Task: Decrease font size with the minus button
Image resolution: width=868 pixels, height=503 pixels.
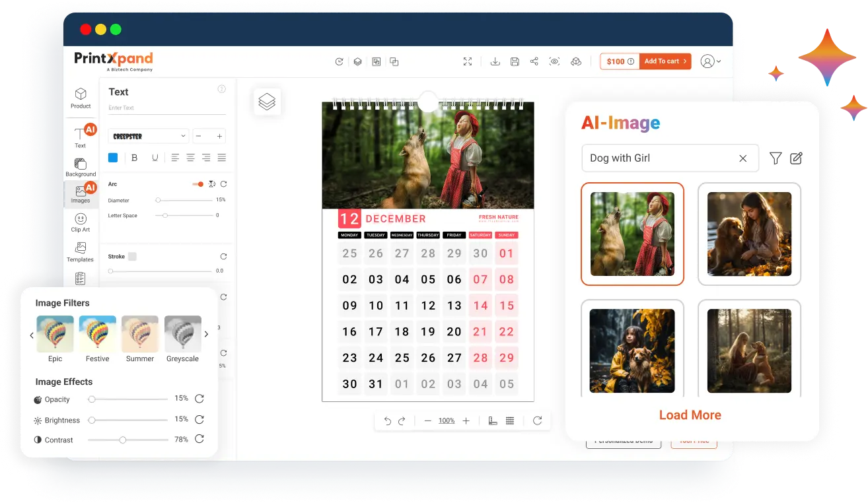Action: (199, 136)
